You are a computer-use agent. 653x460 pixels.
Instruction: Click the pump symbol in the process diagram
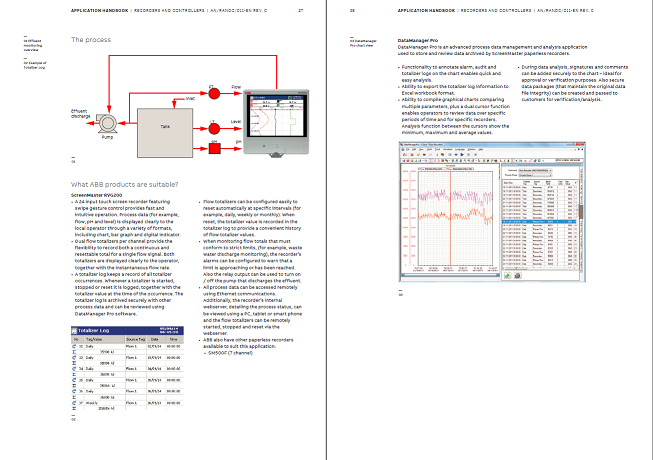tap(107, 124)
